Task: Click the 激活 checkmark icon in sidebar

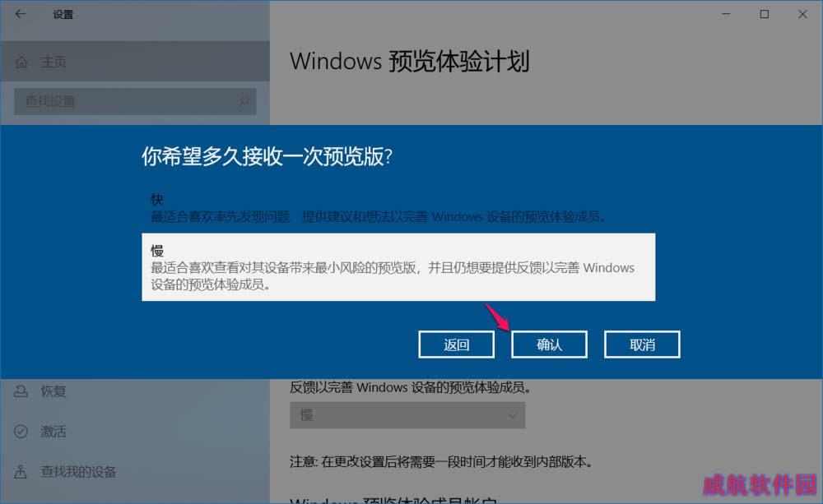Action: pyautogui.click(x=21, y=431)
